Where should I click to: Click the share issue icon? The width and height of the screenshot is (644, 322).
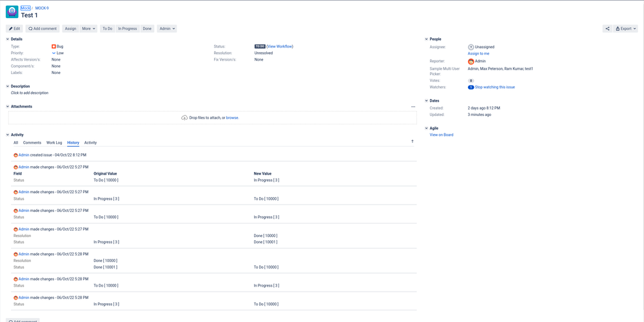pos(607,29)
